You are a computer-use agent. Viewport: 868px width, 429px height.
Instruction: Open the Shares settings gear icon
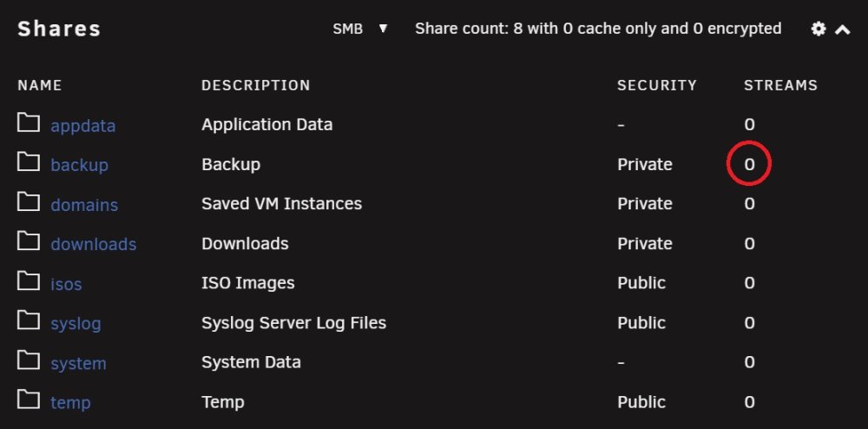coord(819,29)
